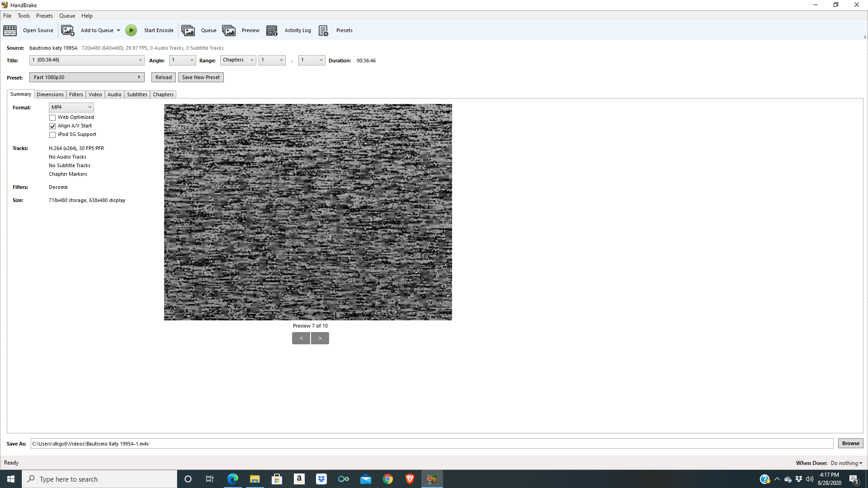Screen dimensions: 868x488
Task: Switch to the Filters tab
Action: coord(76,94)
